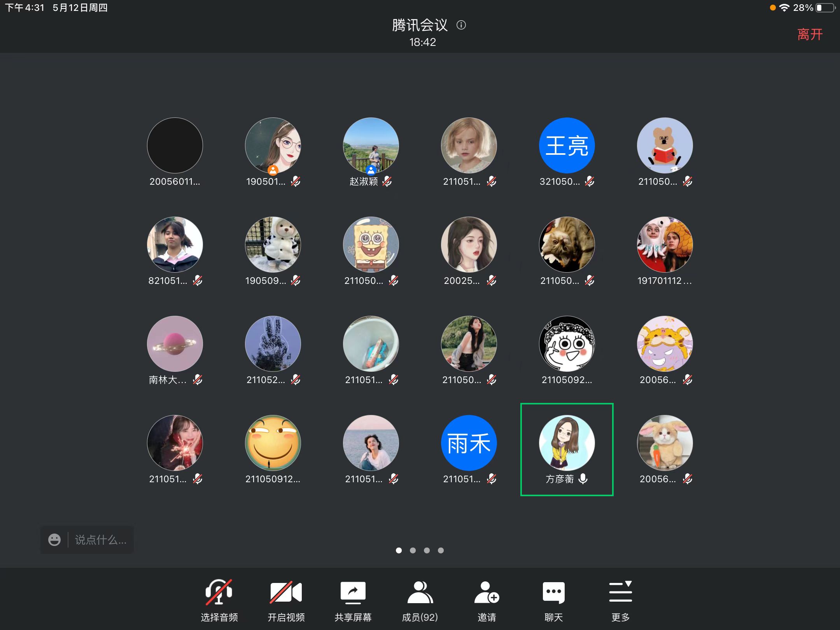Tap the yellow smiley face avatar
The width and height of the screenshot is (840, 630).
(273, 443)
